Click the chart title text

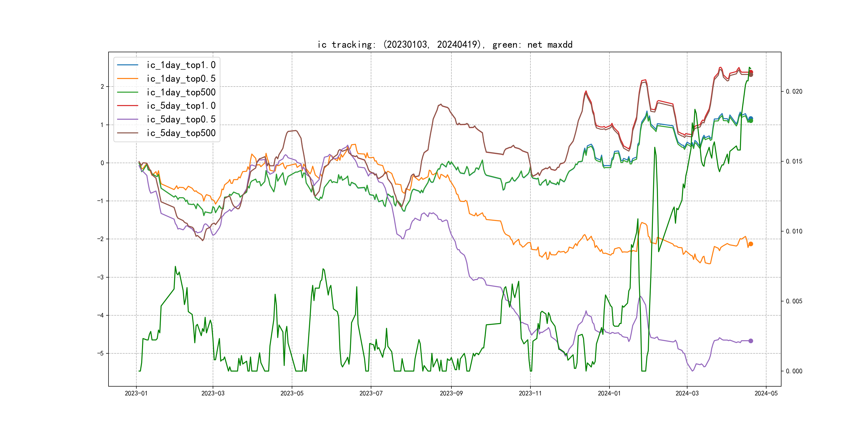445,44
